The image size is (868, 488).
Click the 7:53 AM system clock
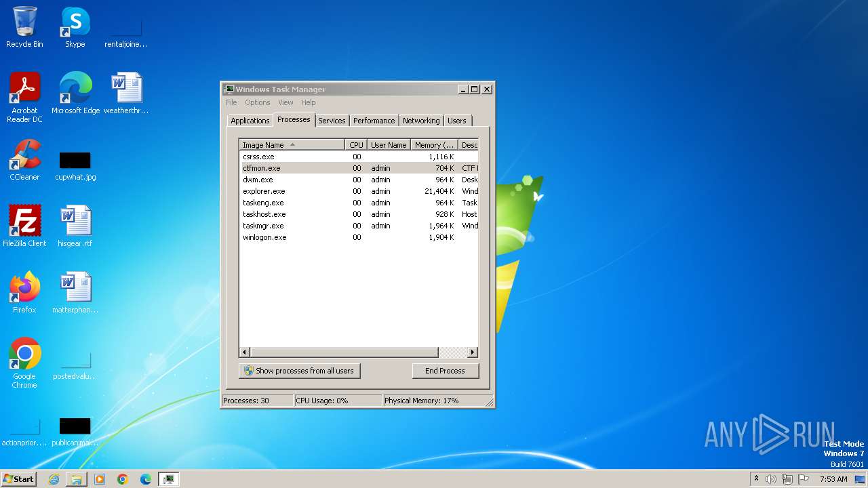pyautogui.click(x=833, y=479)
